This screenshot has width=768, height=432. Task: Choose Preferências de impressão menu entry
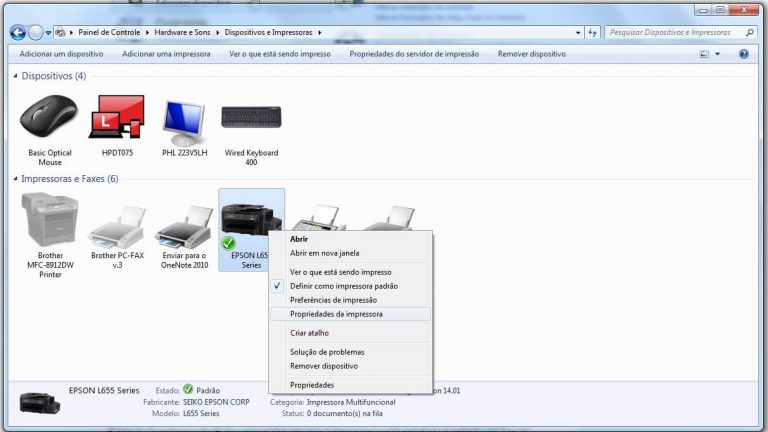point(333,299)
